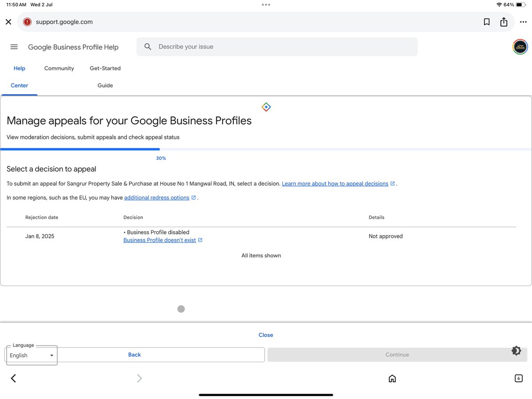Screen dimensions: 532x399
Task: Click the greyed Continue button
Action: (397, 355)
